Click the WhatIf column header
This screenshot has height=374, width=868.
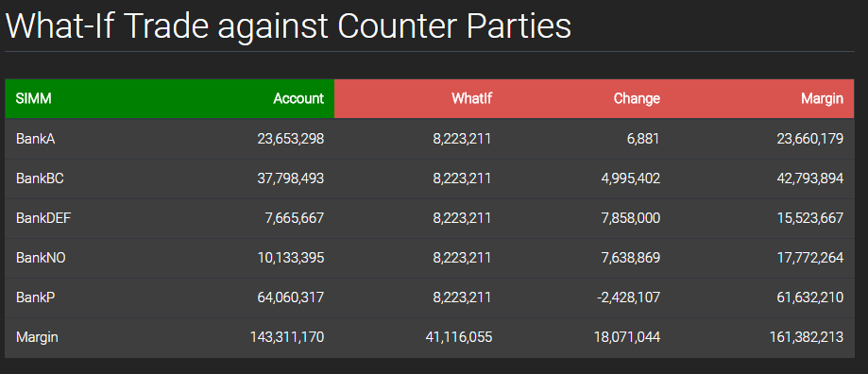coord(471,99)
